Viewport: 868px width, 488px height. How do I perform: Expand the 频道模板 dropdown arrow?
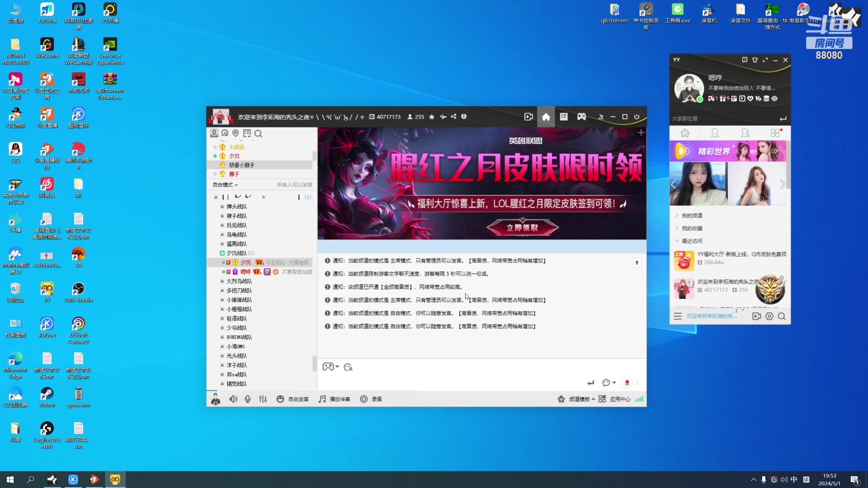(x=594, y=399)
